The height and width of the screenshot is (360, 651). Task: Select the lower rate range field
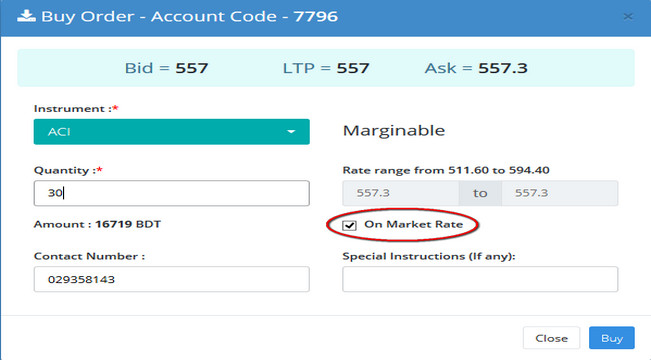[400, 193]
